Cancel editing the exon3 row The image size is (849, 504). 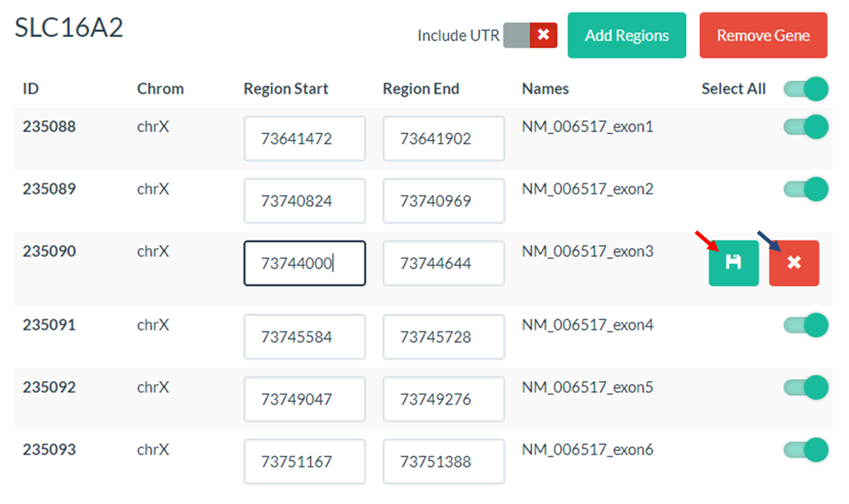793,263
